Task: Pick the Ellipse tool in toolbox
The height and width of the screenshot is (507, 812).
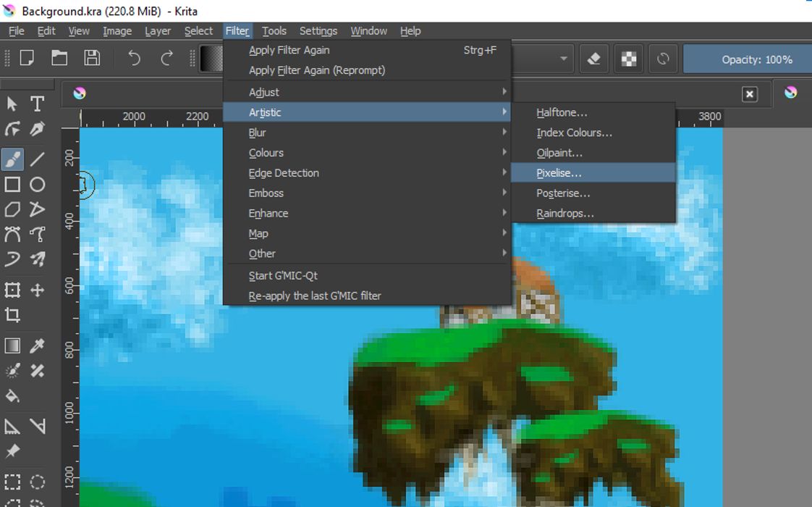Action: (x=38, y=185)
